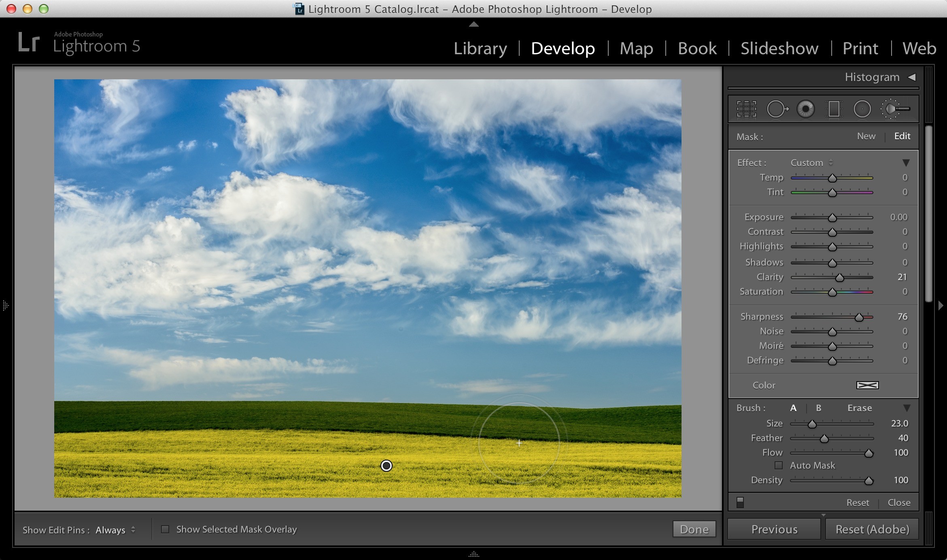The image size is (947, 560).
Task: Collapse the Histogram panel triangle
Action: [x=911, y=77]
